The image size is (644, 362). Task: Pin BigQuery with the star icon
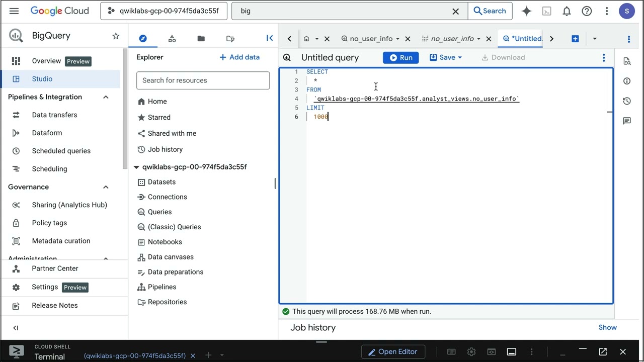(x=116, y=36)
